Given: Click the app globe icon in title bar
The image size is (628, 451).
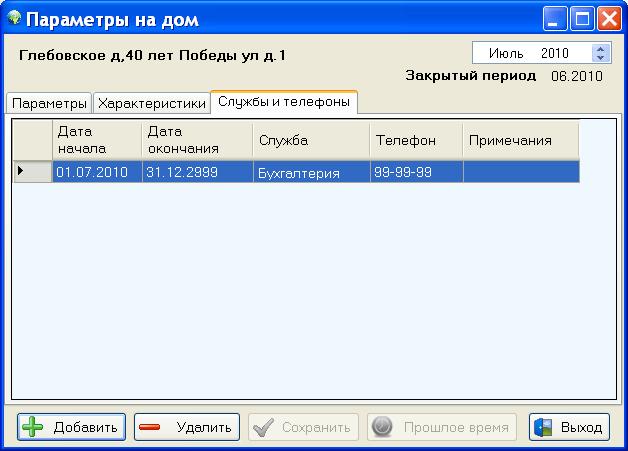Looking at the screenshot, I should [13, 19].
